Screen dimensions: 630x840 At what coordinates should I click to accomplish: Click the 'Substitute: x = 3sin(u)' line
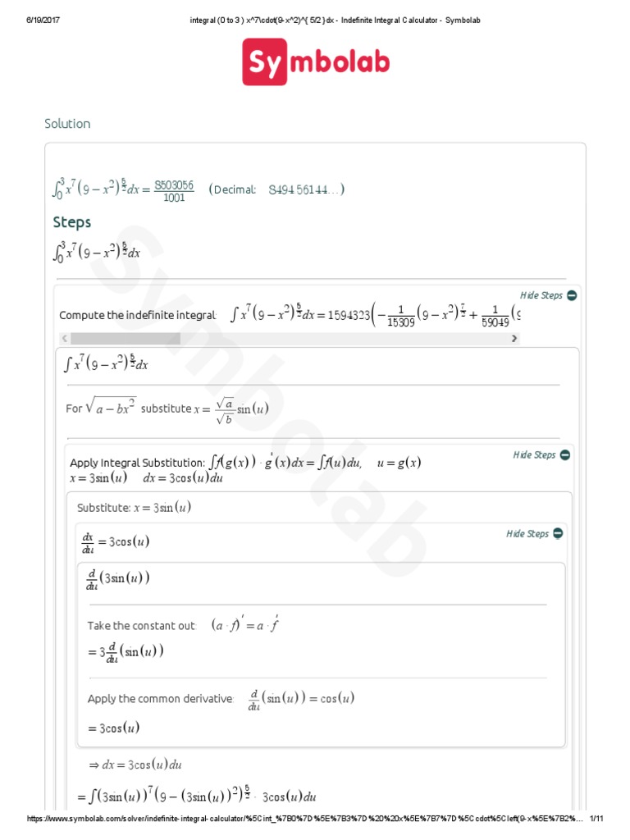coord(134,508)
